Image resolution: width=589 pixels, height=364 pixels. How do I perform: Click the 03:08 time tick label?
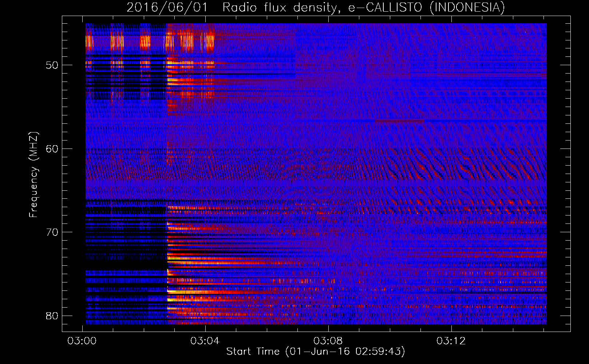tap(328, 341)
